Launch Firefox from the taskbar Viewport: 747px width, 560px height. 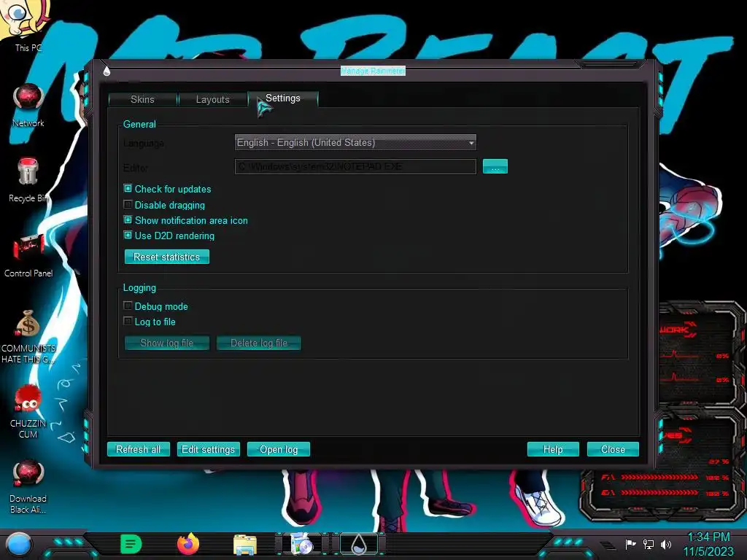point(188,544)
